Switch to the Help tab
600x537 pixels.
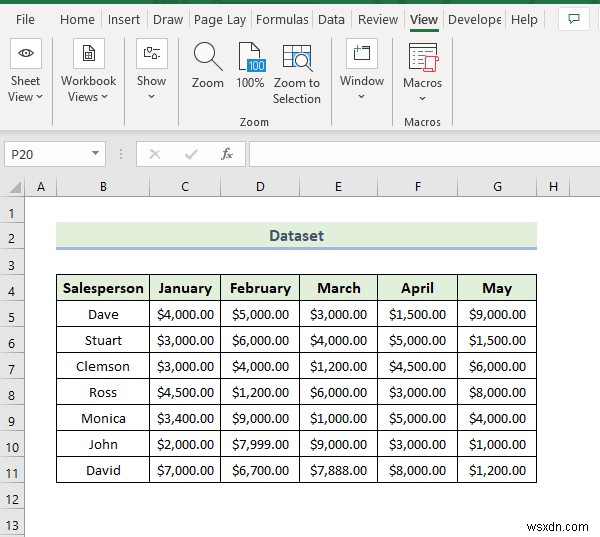(524, 20)
